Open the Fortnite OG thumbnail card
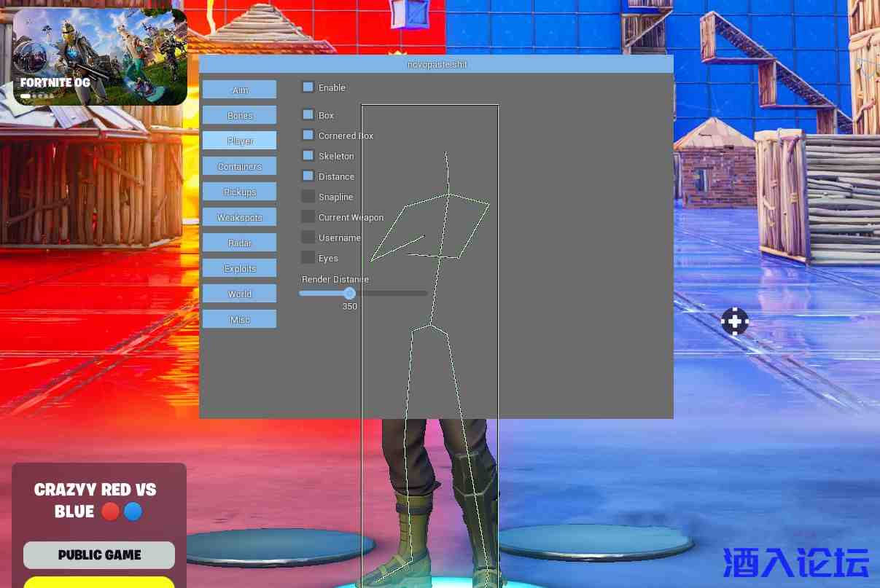The height and width of the screenshot is (588, 880). pos(100,57)
